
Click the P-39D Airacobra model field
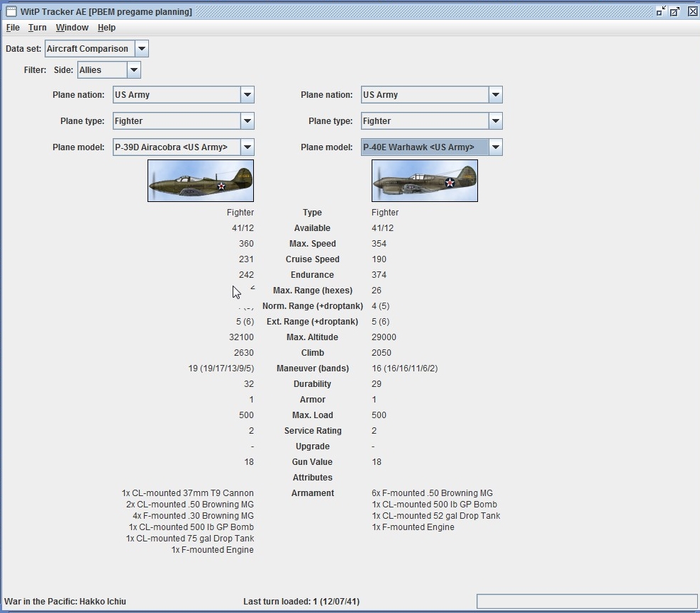177,147
